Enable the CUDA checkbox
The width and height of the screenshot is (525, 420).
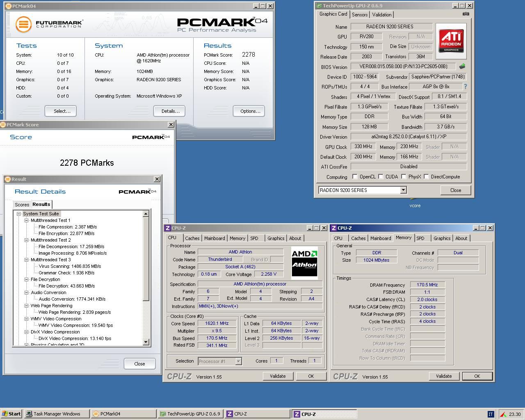pos(381,177)
